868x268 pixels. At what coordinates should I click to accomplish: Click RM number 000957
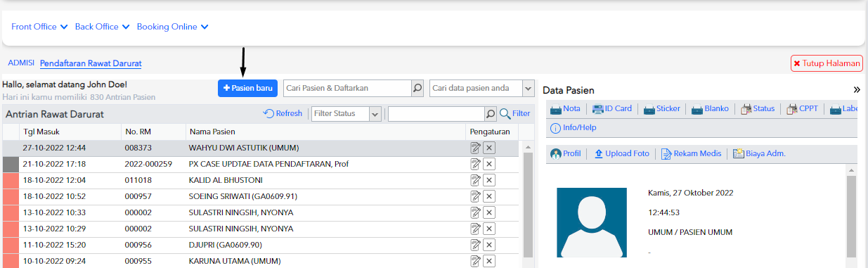(x=137, y=196)
